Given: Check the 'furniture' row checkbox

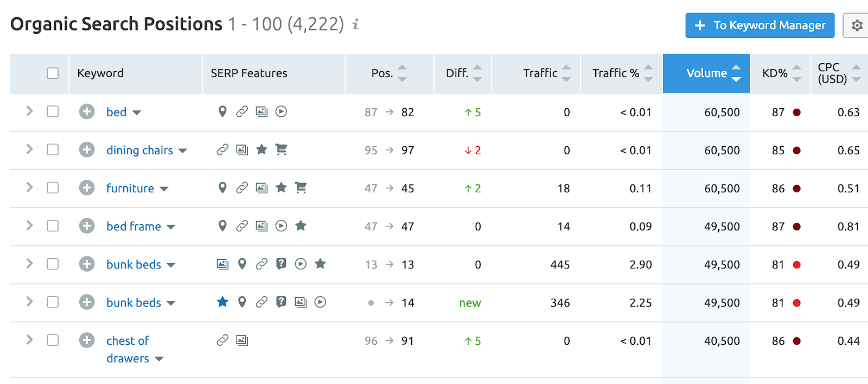Looking at the screenshot, I should pos(53,187).
